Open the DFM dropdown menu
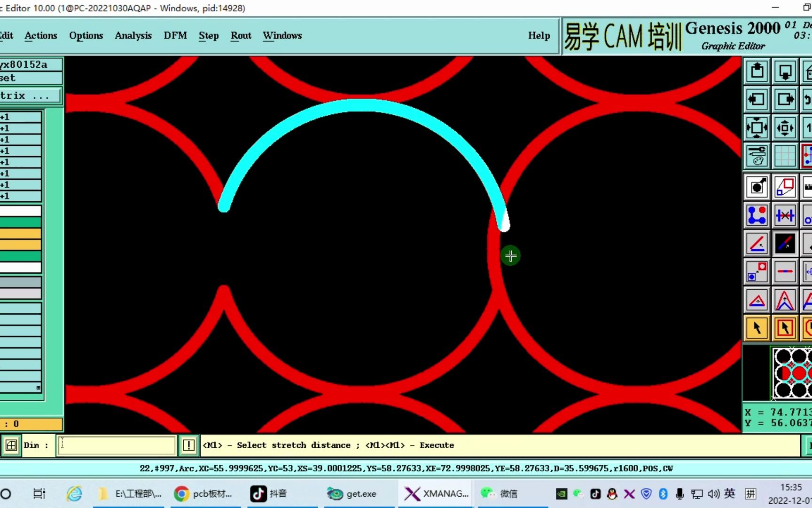 click(x=175, y=36)
